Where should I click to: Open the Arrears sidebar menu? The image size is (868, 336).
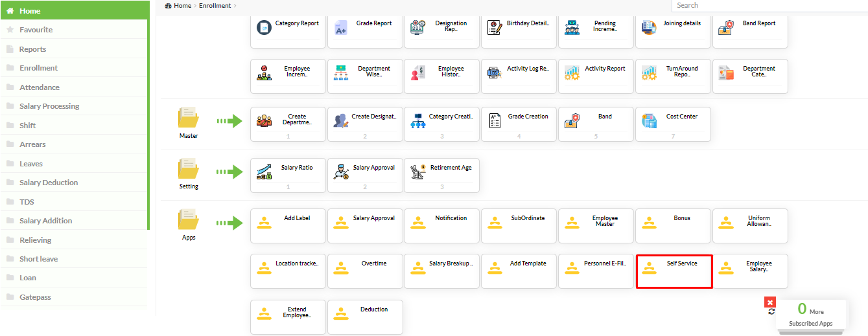coord(74,144)
